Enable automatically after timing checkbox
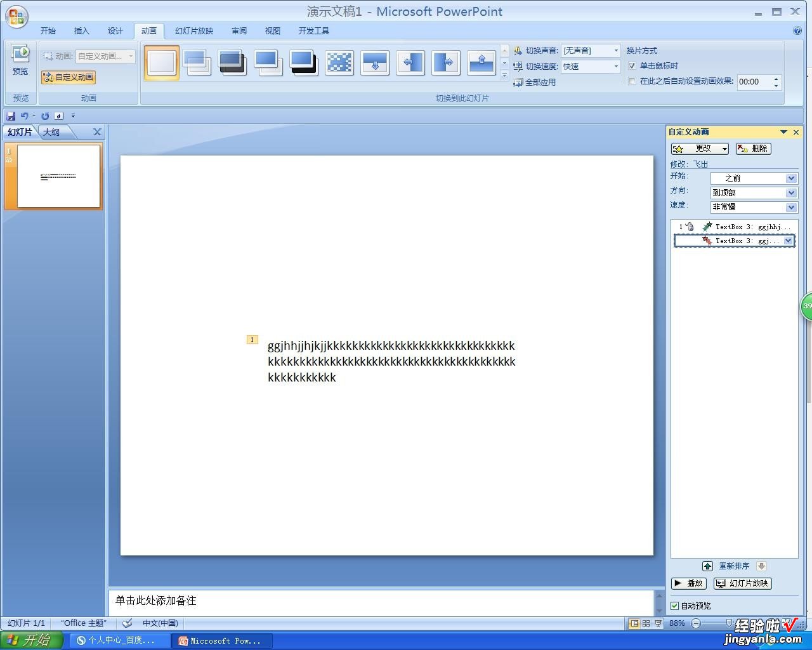Screen dimensions: 812x650 tap(632, 81)
